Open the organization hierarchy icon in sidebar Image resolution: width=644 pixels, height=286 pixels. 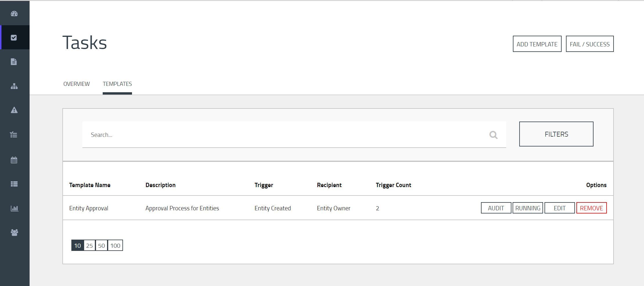tap(14, 86)
